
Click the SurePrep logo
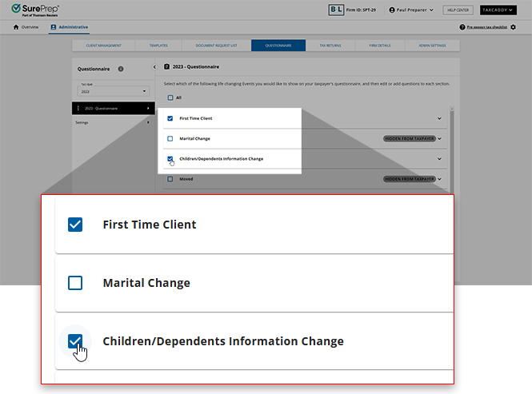click(35, 10)
